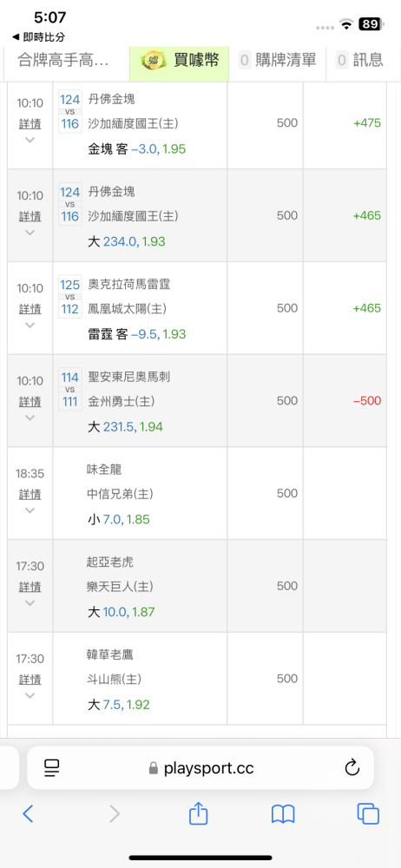Show Safari tabs overview icon
The width and height of the screenshot is (401, 868).
click(368, 814)
